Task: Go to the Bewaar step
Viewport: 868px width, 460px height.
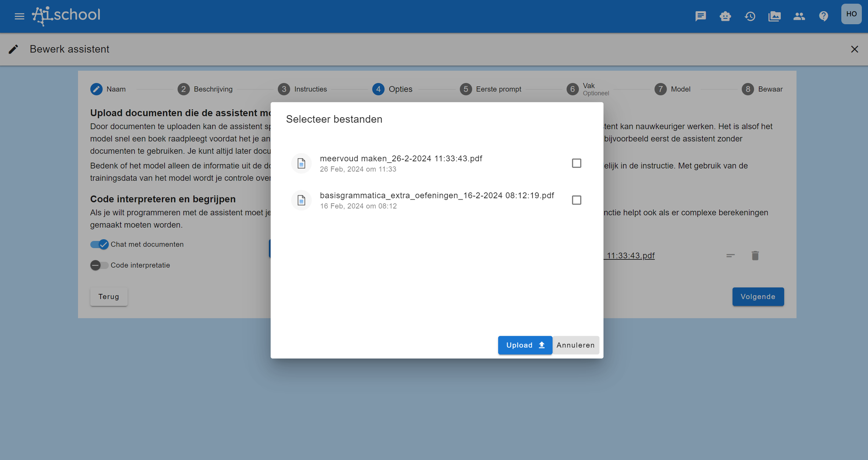Action: click(x=762, y=89)
